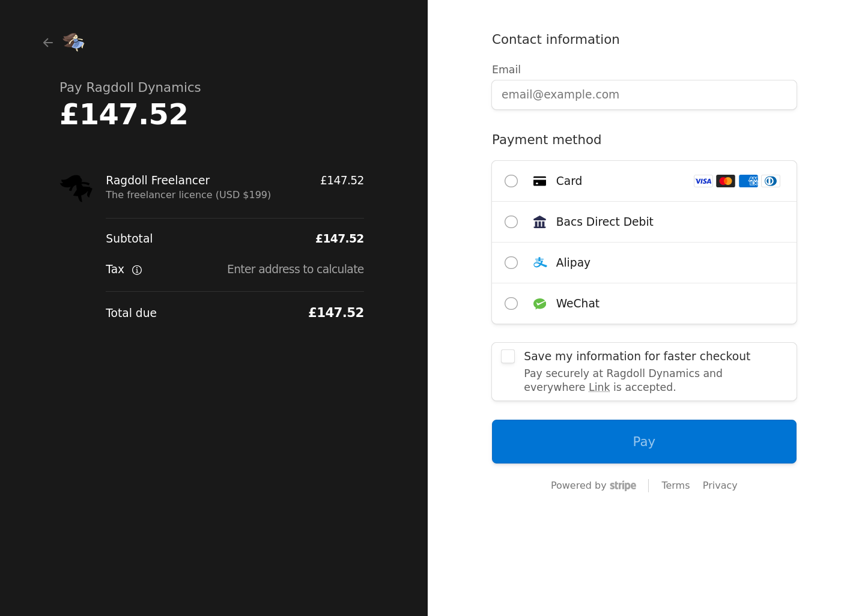Select the Card payment radio button
The image size is (853, 616).
click(511, 181)
